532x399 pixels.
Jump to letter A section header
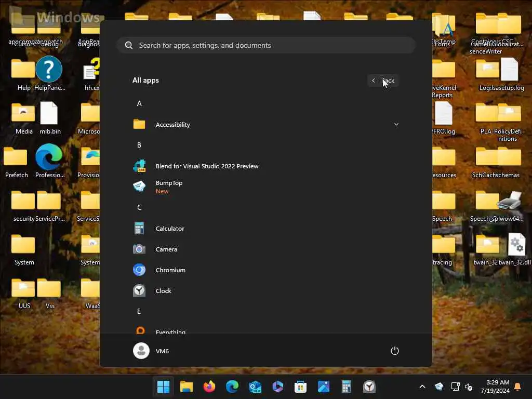(x=139, y=104)
